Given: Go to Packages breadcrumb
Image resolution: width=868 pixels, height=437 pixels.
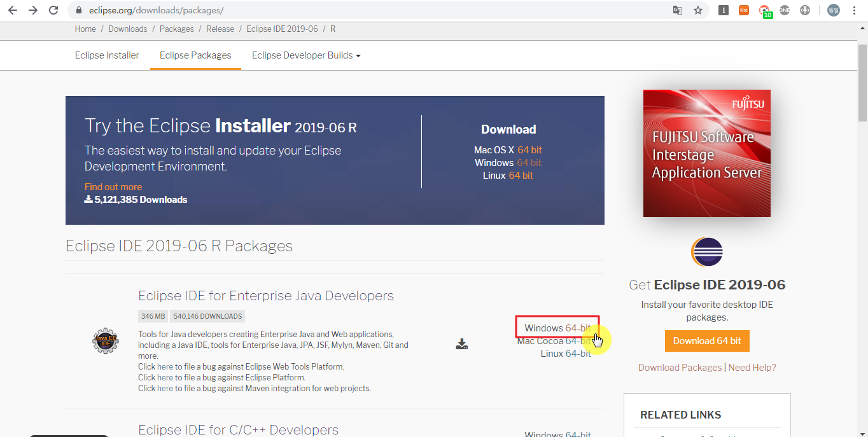Looking at the screenshot, I should point(177,29).
